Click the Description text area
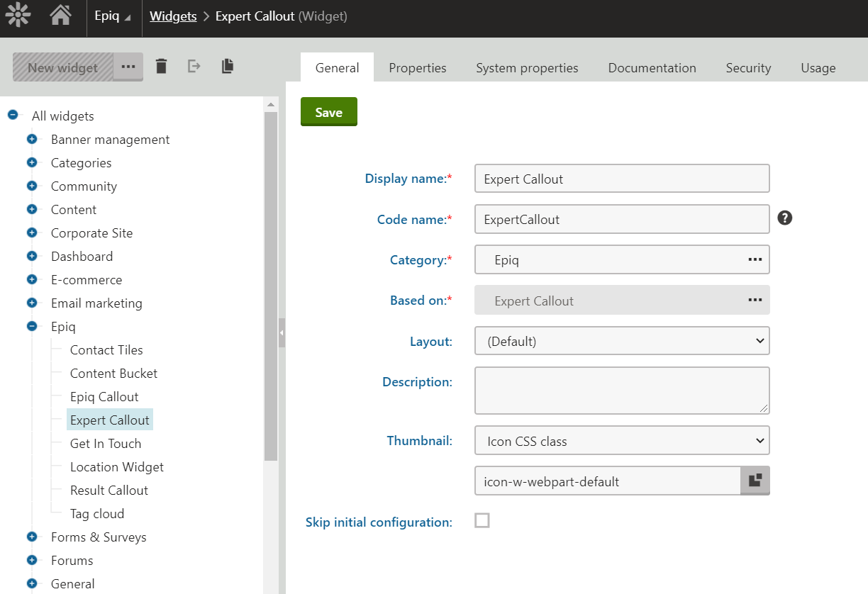The height and width of the screenshot is (594, 868). (x=622, y=390)
